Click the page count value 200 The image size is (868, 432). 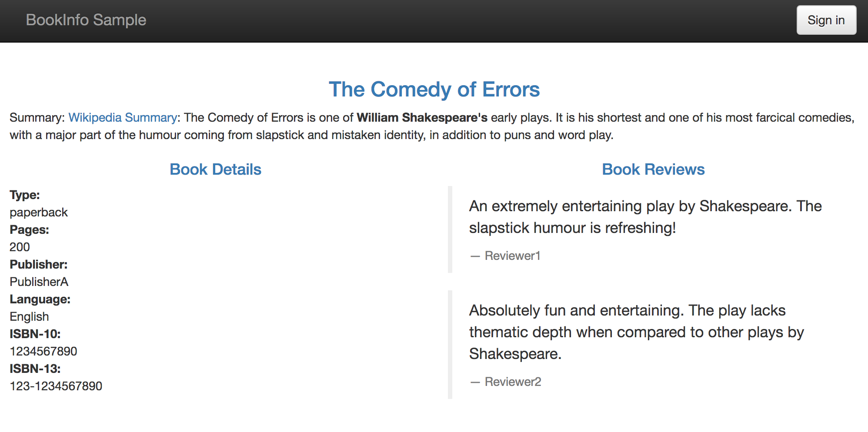[x=20, y=247]
